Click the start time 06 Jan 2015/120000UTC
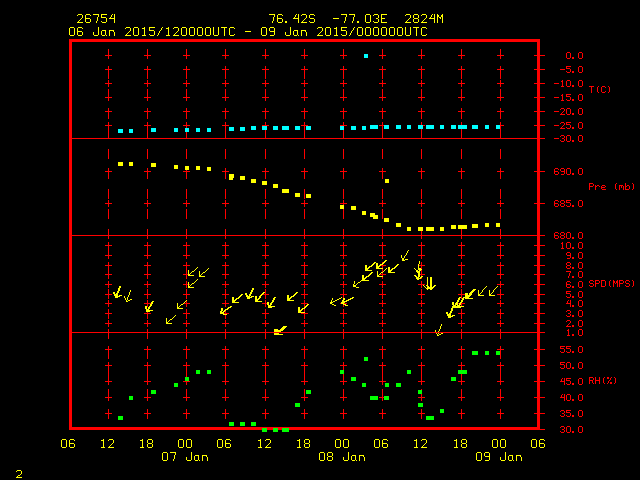 152,32
